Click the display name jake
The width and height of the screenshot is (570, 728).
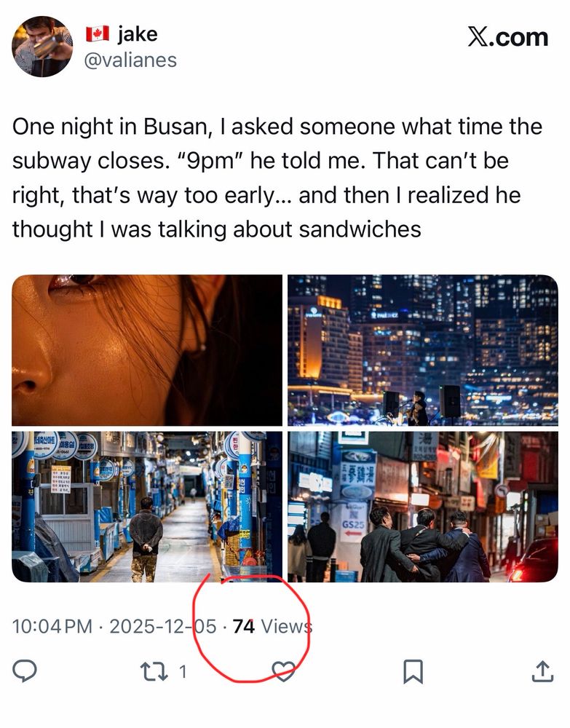coord(138,34)
